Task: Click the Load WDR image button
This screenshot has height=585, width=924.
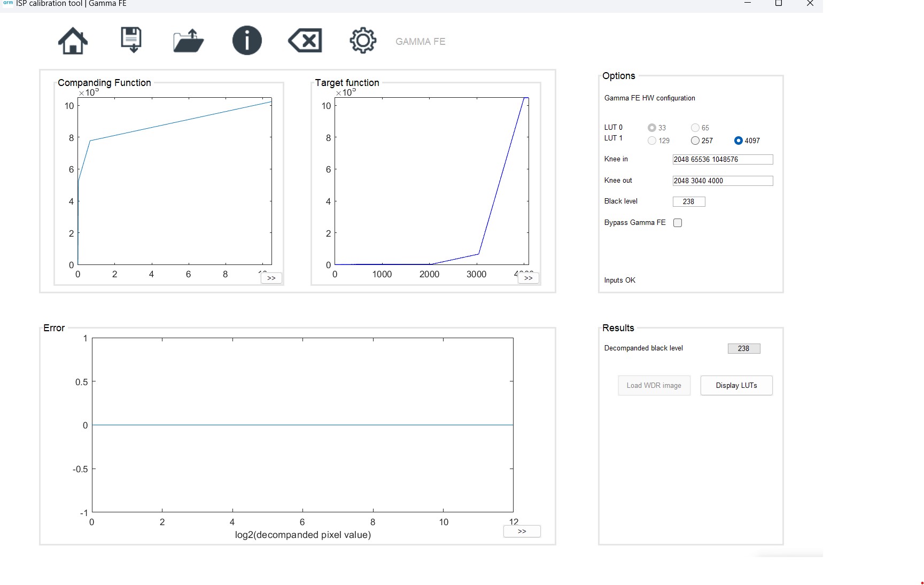Action: (654, 385)
